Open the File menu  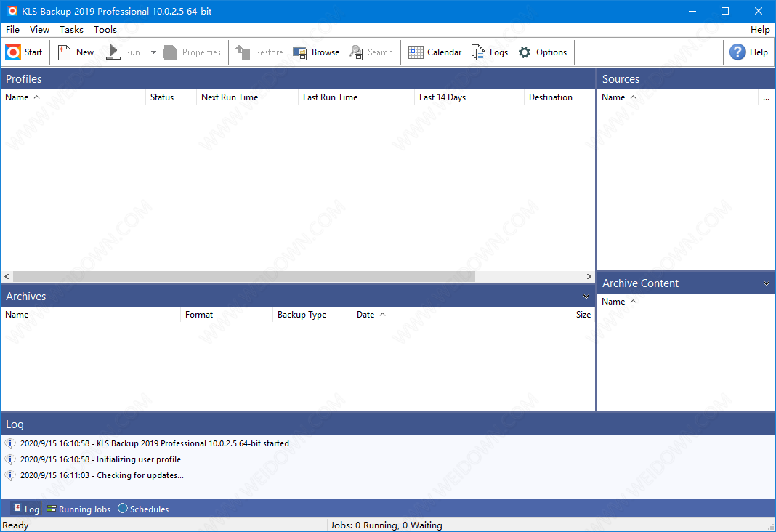[x=13, y=30]
